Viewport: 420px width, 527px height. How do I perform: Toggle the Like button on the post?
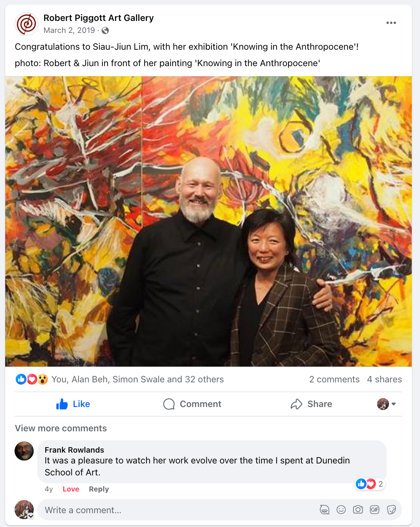[x=73, y=404]
